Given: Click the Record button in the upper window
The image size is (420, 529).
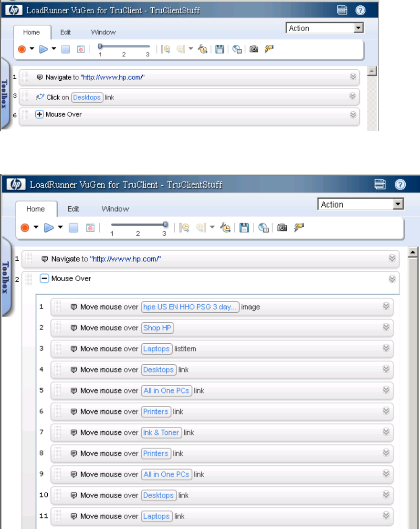Looking at the screenshot, I should tap(22, 49).
